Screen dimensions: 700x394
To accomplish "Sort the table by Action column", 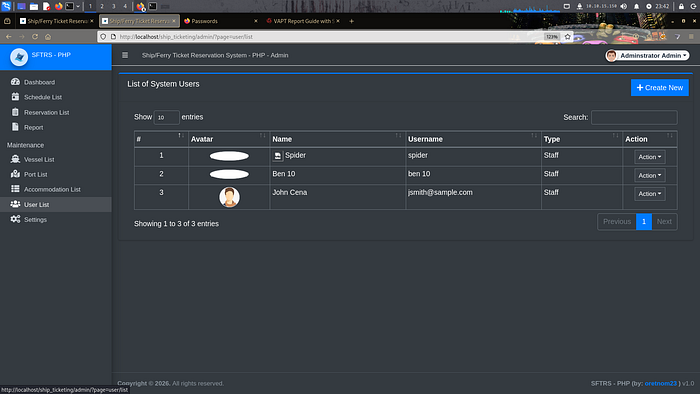I will 650,139.
